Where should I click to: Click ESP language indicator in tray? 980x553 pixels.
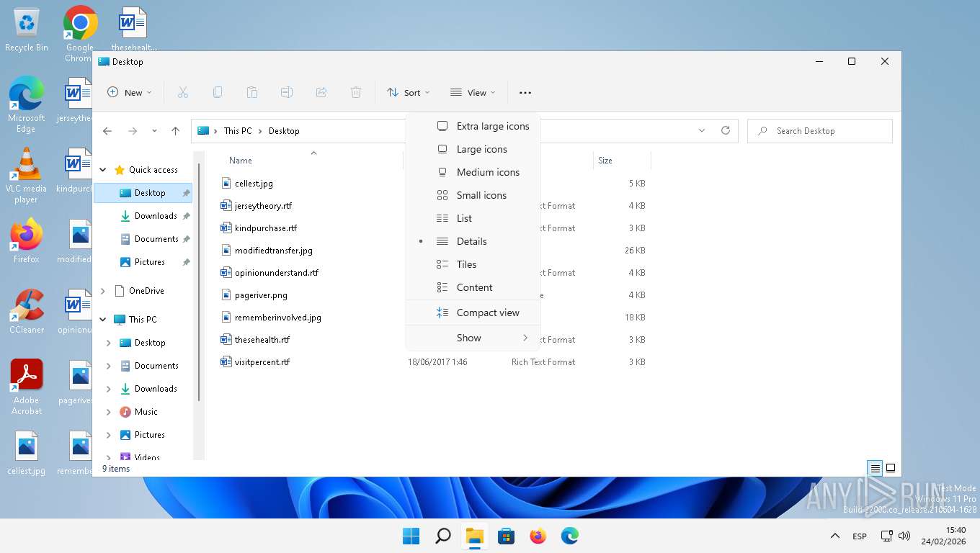click(x=860, y=536)
